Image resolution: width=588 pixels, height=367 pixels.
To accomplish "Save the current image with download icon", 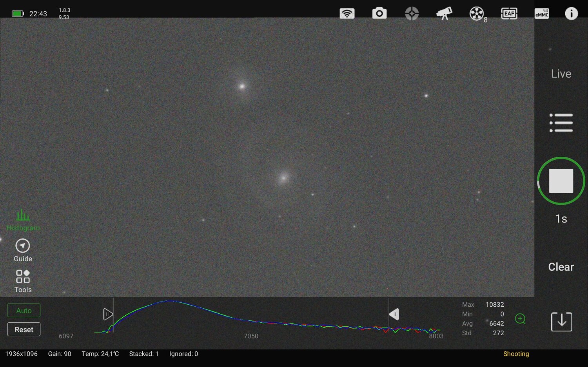I will tap(561, 321).
